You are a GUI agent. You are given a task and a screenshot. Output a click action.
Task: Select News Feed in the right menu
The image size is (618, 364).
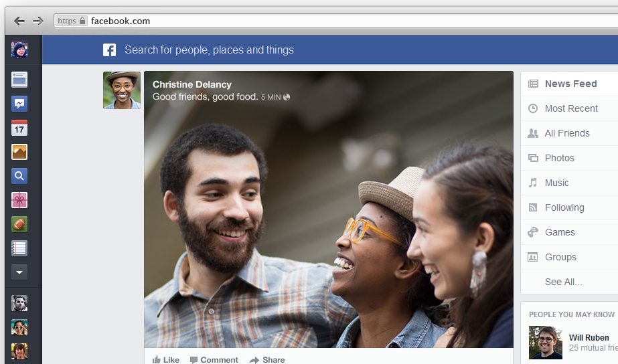point(570,84)
